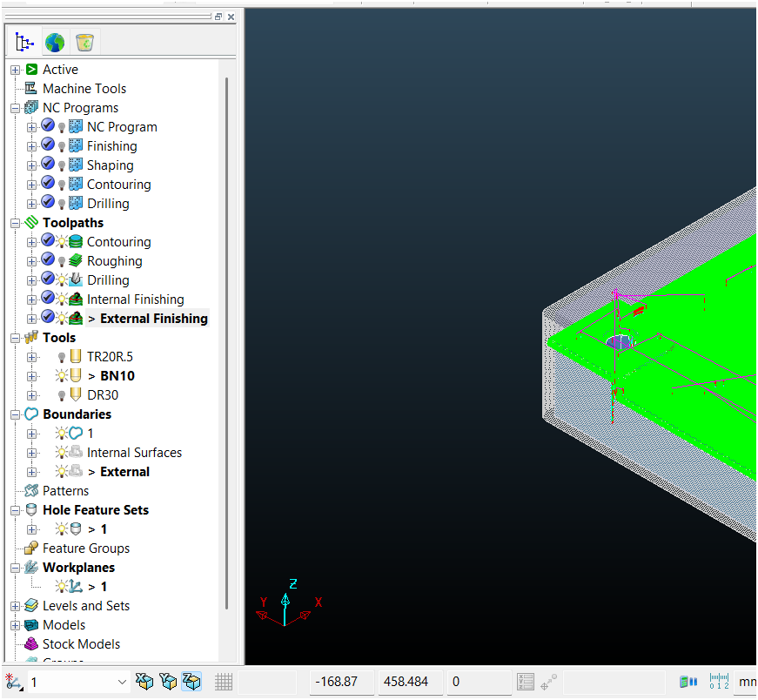Screen dimensions: 758x700
Task: Click the Patterns icon
Action: point(31,490)
